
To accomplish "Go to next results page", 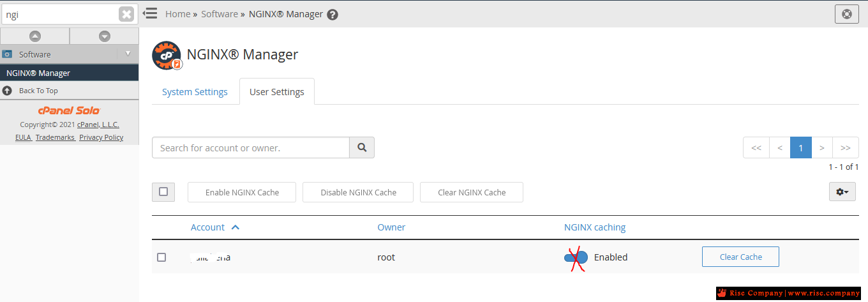I will coord(822,147).
